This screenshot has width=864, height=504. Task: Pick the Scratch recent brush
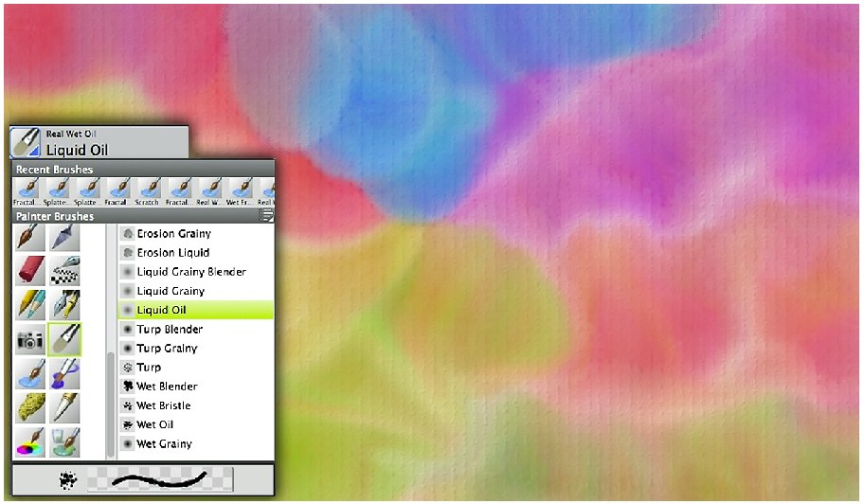147,191
